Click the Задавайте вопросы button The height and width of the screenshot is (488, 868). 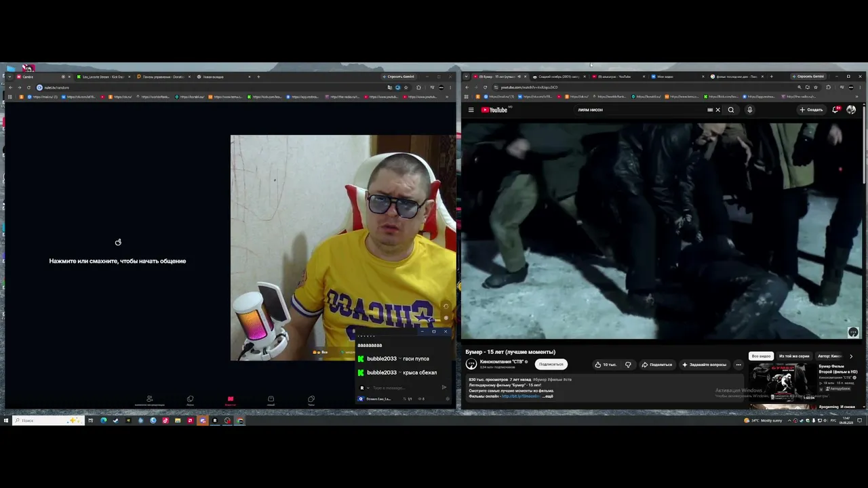pos(705,365)
